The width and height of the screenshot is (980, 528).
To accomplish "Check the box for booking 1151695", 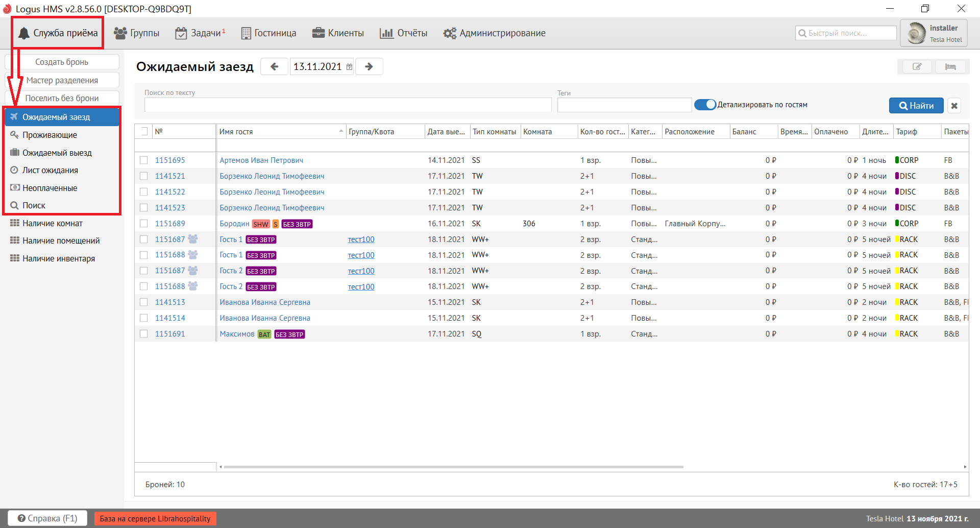I will click(144, 160).
